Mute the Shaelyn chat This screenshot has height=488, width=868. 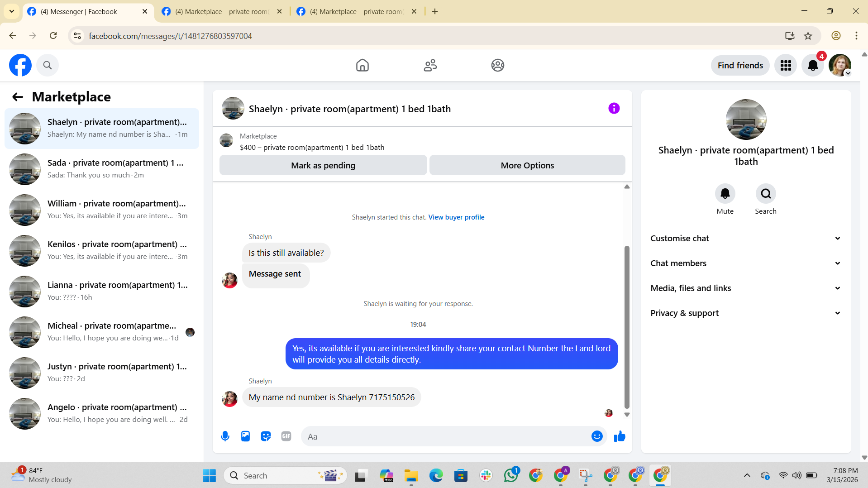(x=725, y=194)
